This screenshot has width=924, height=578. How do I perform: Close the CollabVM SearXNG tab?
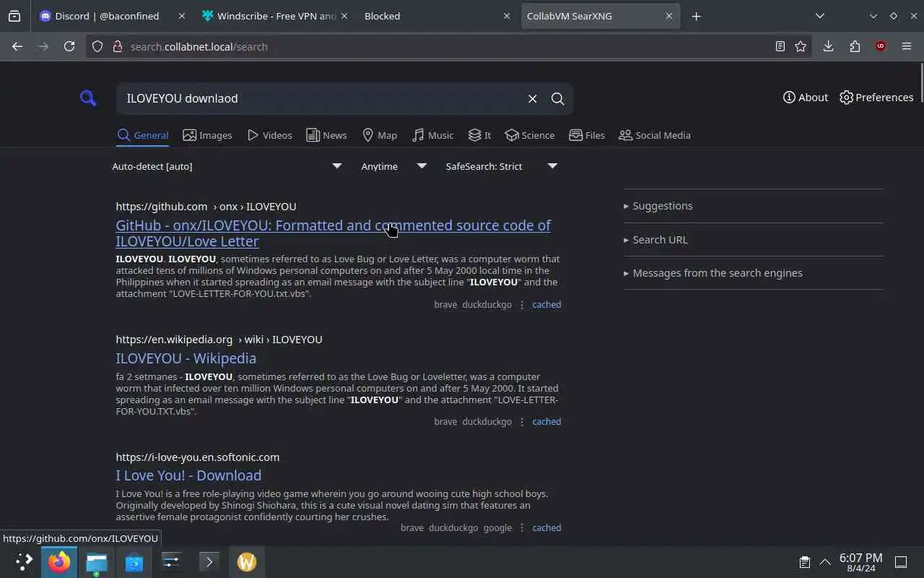point(668,16)
